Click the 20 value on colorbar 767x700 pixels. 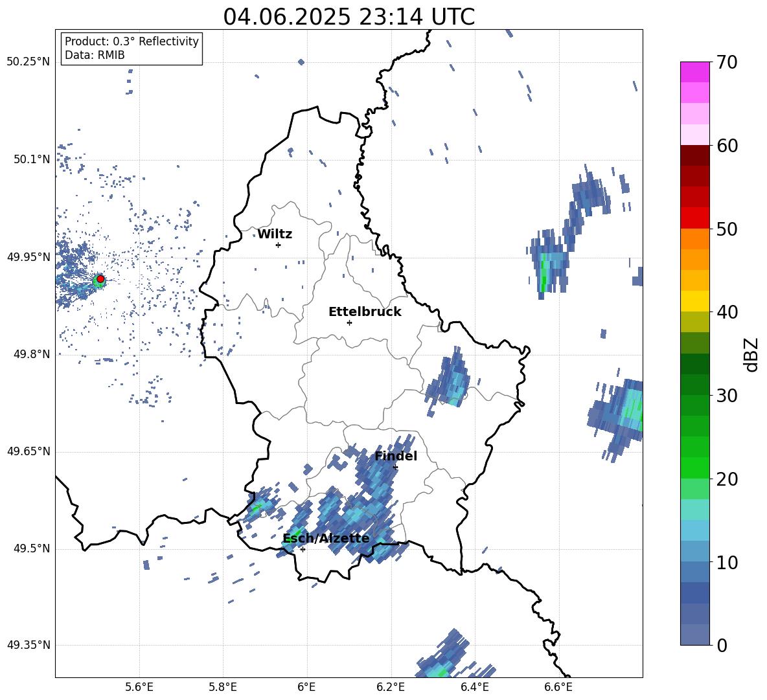coord(727,479)
